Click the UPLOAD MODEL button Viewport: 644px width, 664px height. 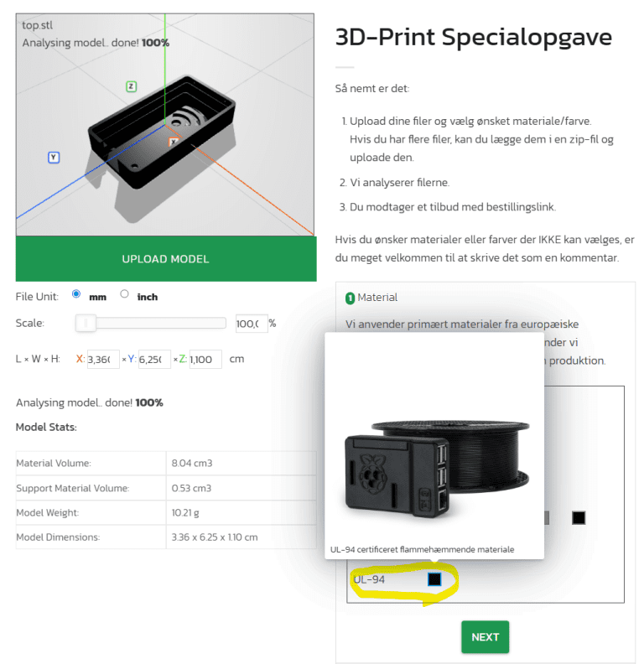coord(166,259)
